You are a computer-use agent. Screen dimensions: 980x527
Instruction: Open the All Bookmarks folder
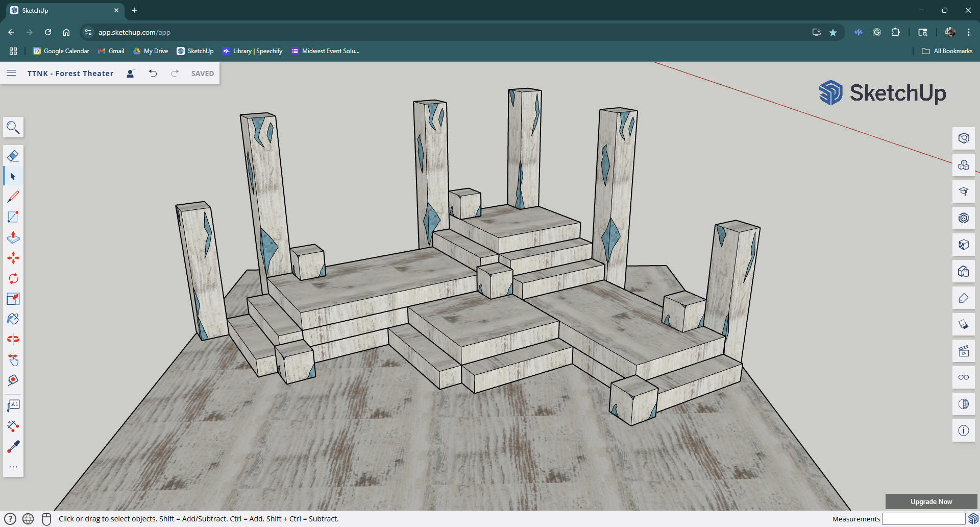coord(947,51)
